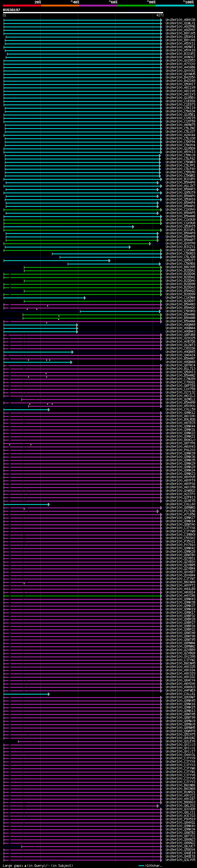This screenshot has width=197, height=868.
Task: Select hit label UniRef100_O44031
Action: (180, 755)
